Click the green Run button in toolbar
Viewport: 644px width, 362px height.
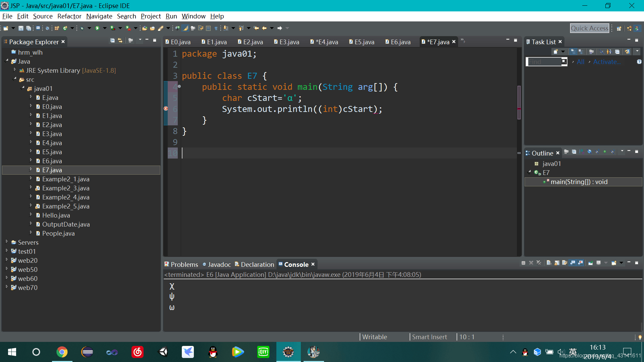[97, 28]
